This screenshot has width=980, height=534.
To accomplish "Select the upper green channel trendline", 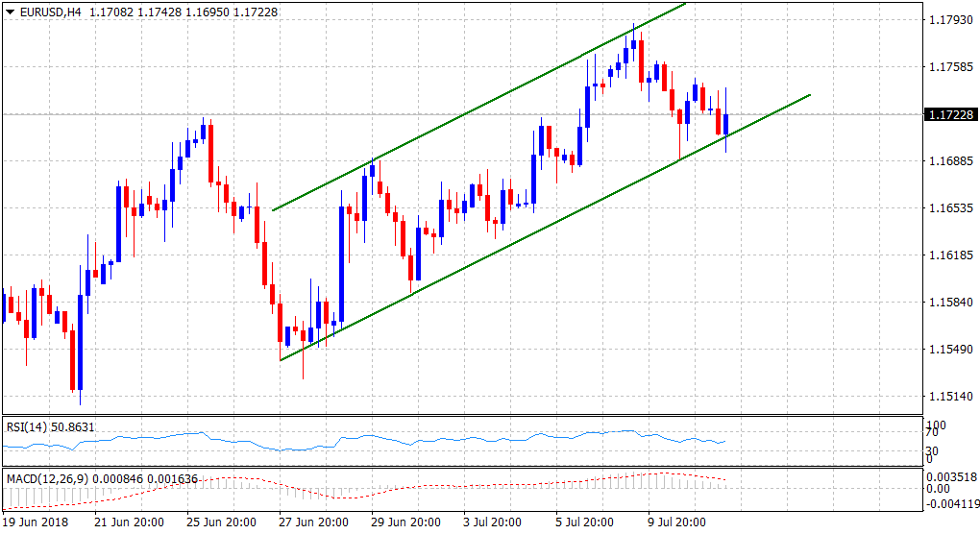I will [480, 108].
